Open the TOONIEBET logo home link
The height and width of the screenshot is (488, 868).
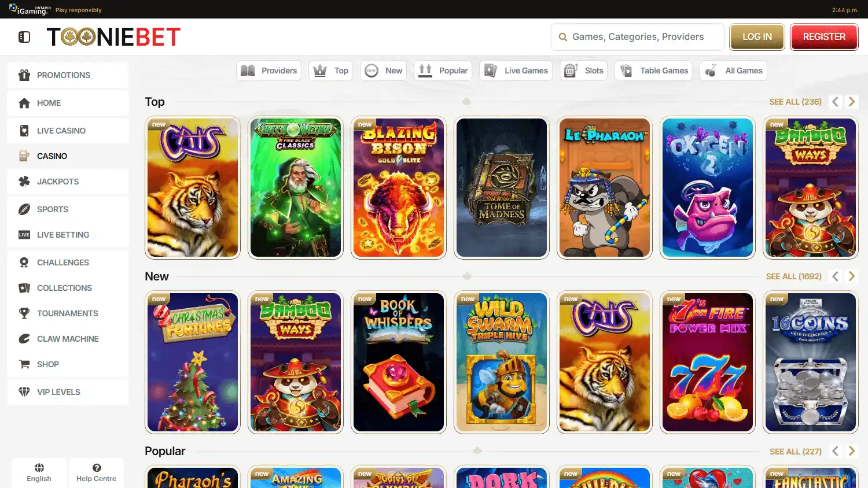[113, 37]
